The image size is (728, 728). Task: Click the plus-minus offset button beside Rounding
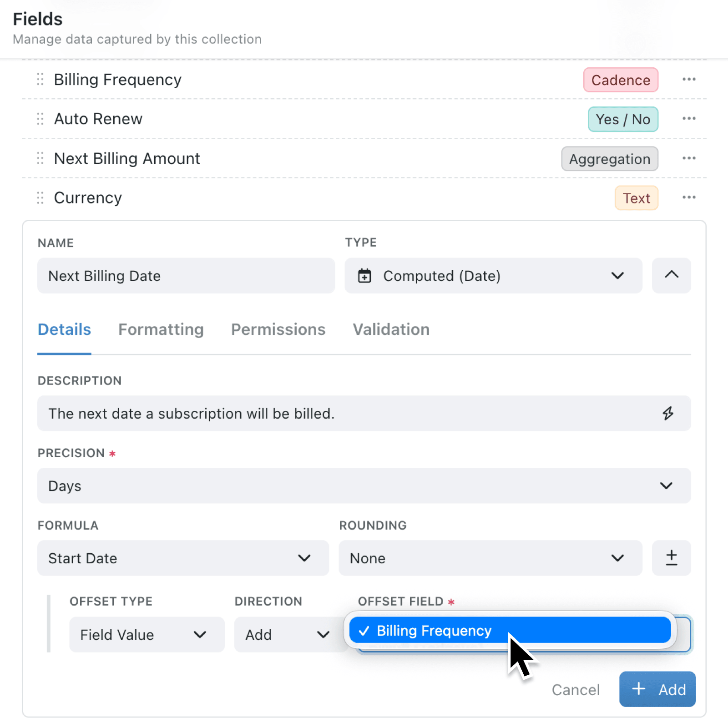click(x=671, y=558)
